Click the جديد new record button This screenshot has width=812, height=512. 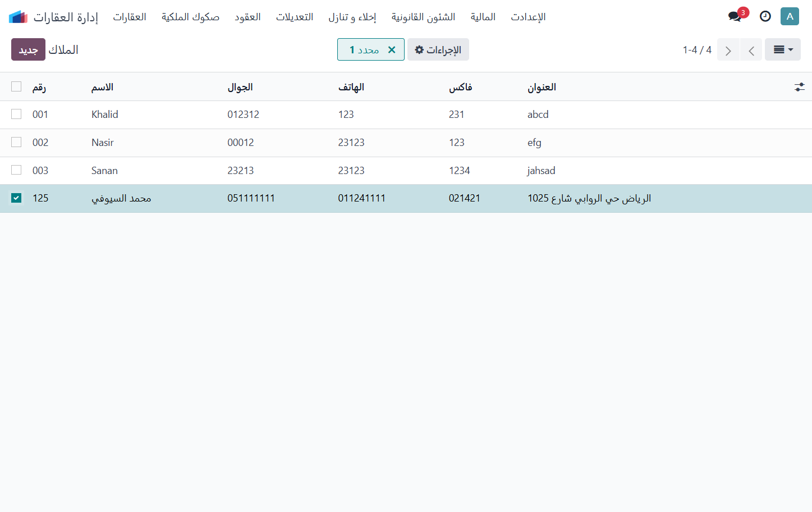pos(28,49)
